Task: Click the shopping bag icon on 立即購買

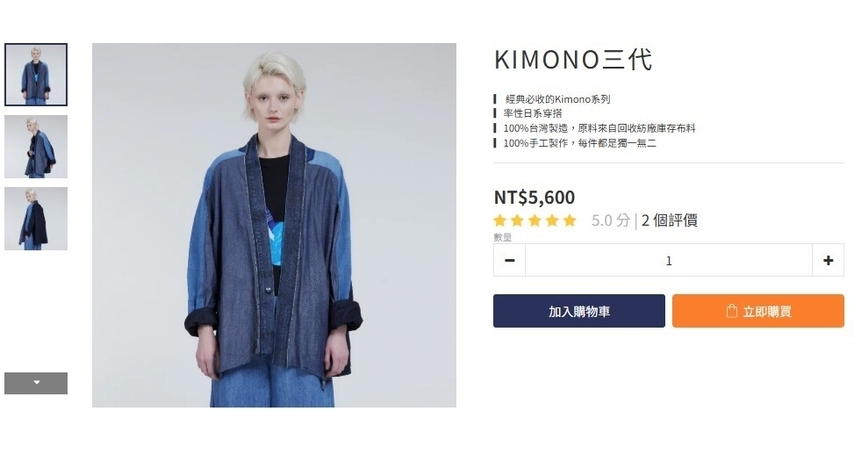Action: point(731,311)
